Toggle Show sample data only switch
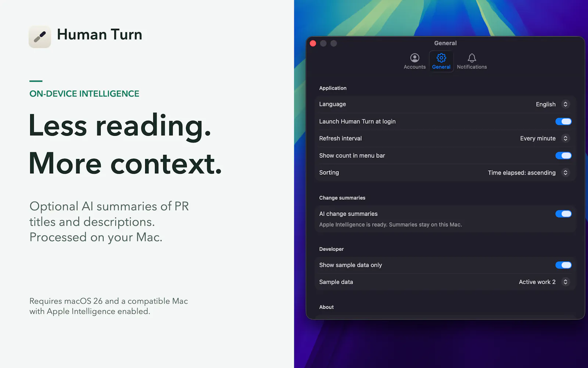This screenshot has width=588, height=368. (563, 265)
